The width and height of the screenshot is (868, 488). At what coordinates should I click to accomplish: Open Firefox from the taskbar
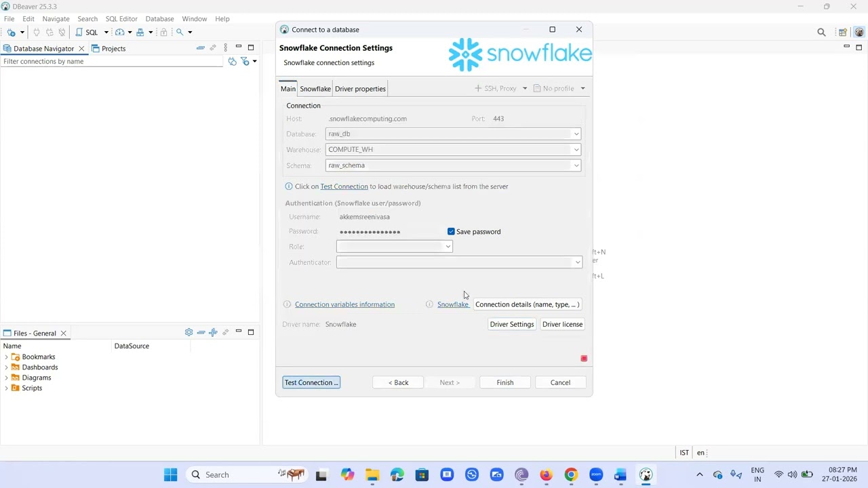click(546, 474)
